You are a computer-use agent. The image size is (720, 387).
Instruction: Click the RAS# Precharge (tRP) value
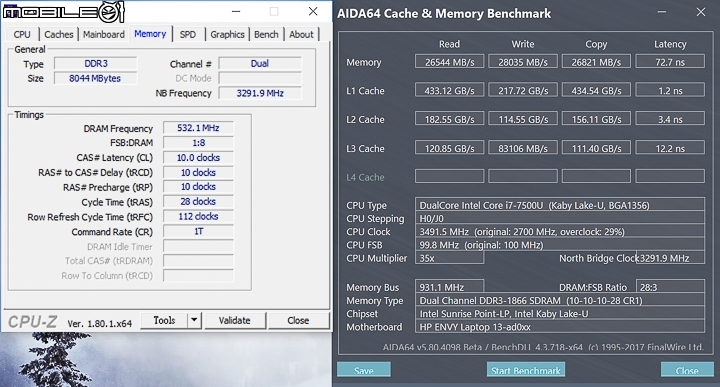(x=198, y=187)
